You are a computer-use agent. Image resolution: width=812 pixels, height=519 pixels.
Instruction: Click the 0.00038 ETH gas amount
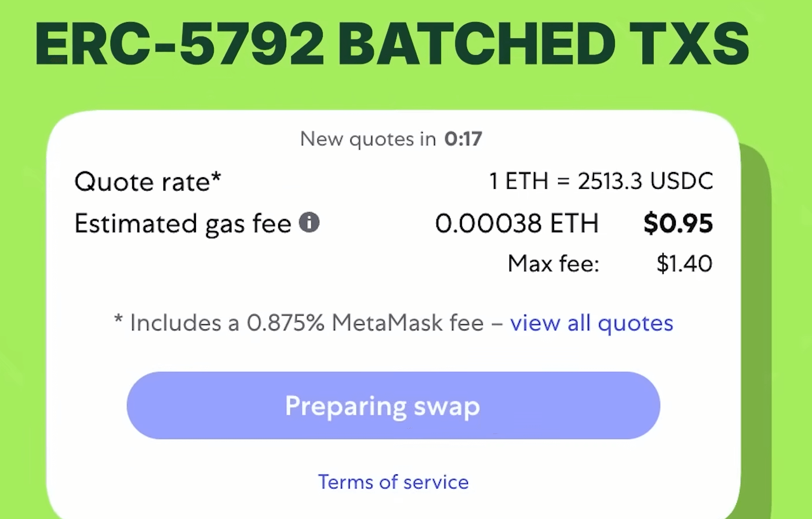pos(516,224)
